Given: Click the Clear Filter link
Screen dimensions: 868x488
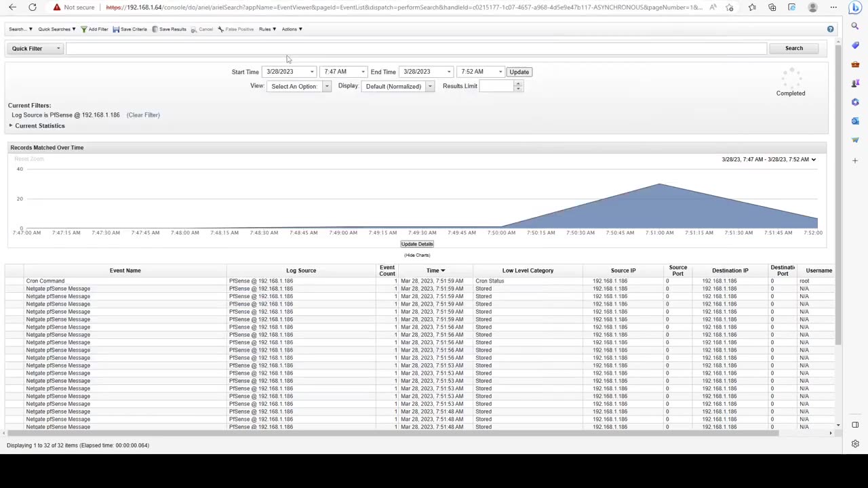Looking at the screenshot, I should (143, 115).
